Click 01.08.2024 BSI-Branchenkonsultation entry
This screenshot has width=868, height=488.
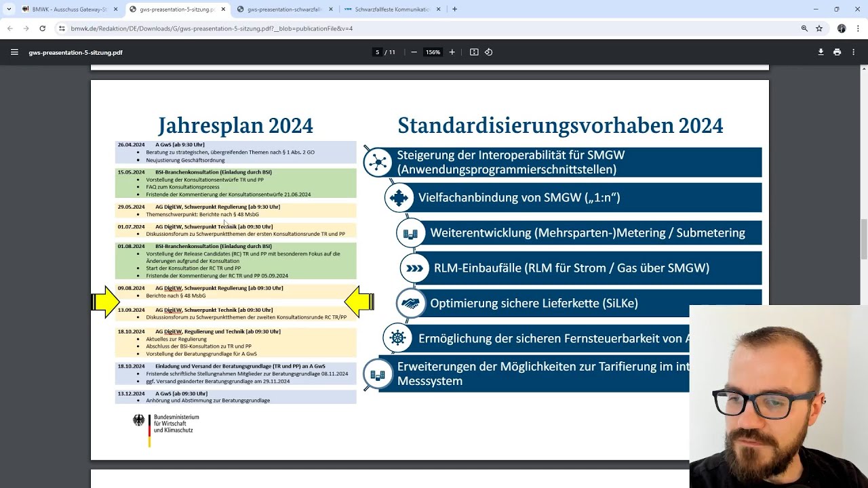tap(235, 261)
